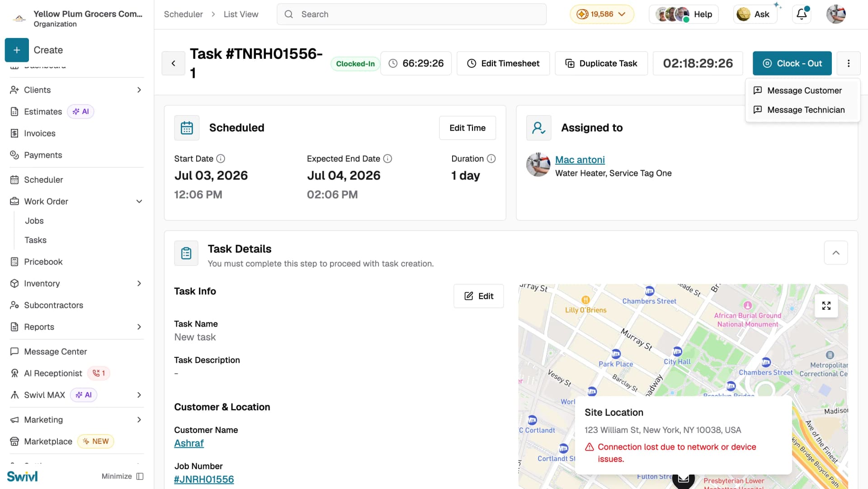Open the 19,586 credits dropdown

coord(602,14)
